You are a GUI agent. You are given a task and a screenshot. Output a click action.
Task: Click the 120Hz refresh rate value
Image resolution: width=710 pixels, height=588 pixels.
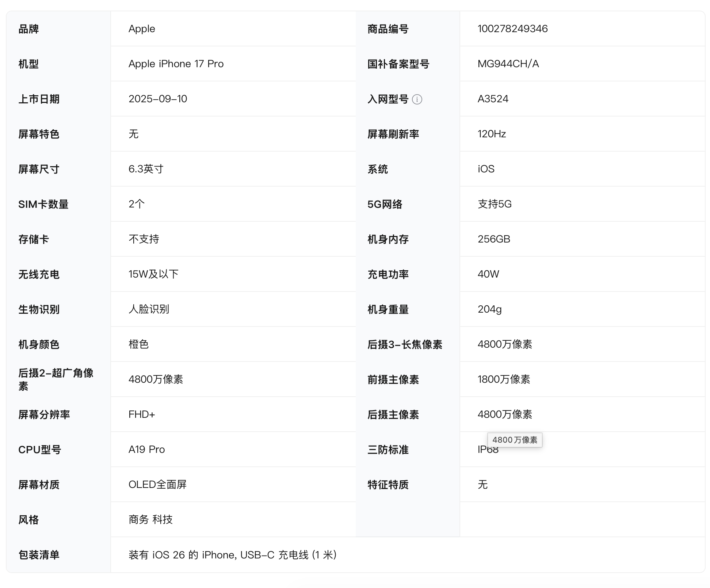pos(492,134)
